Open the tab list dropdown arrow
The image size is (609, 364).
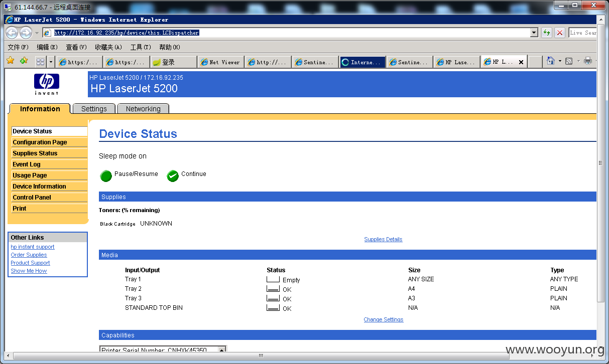click(51, 62)
